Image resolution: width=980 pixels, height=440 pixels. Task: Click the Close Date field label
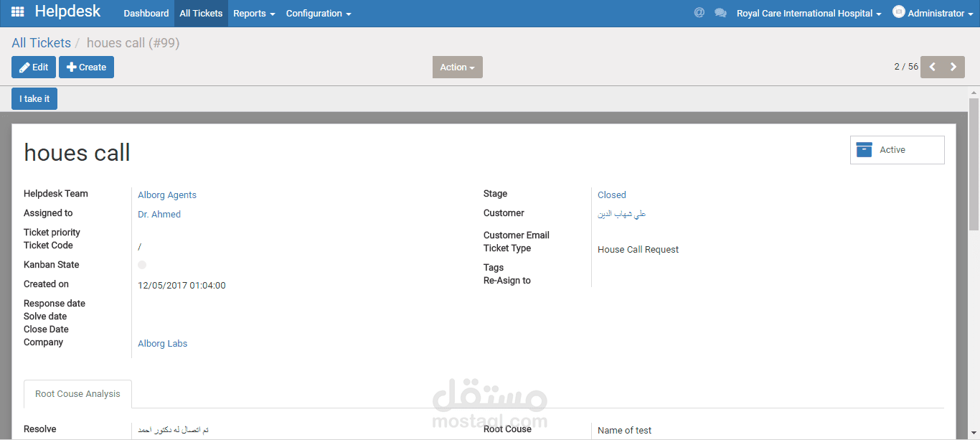(x=46, y=329)
